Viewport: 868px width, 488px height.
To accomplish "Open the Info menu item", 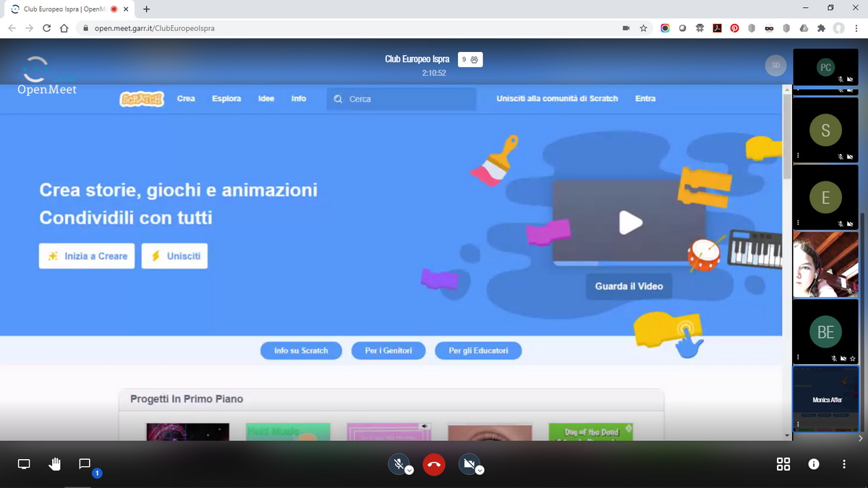I will [x=299, y=98].
